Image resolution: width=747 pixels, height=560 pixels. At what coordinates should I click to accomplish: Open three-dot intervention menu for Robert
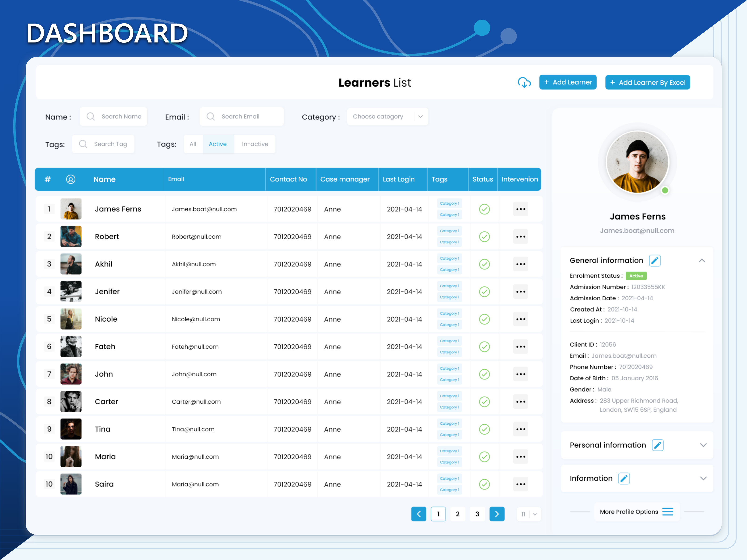[x=520, y=237]
